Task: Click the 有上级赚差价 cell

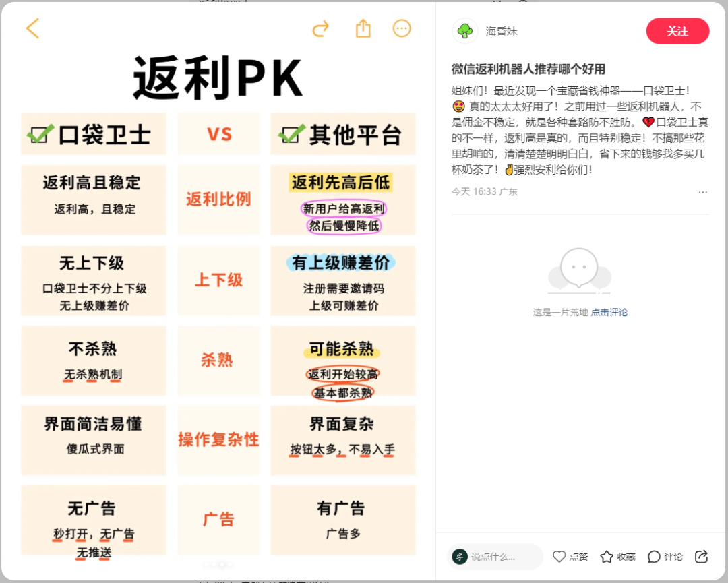Action: pos(343,280)
